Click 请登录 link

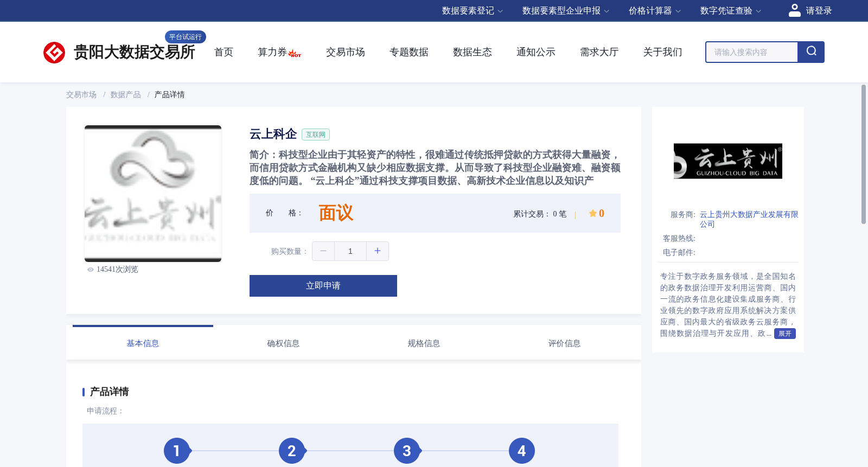click(819, 11)
